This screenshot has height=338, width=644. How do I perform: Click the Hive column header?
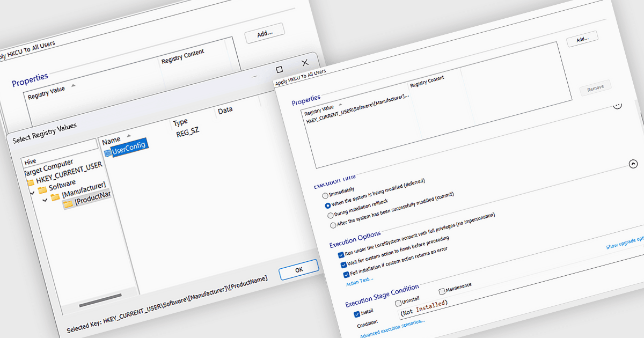tap(30, 160)
